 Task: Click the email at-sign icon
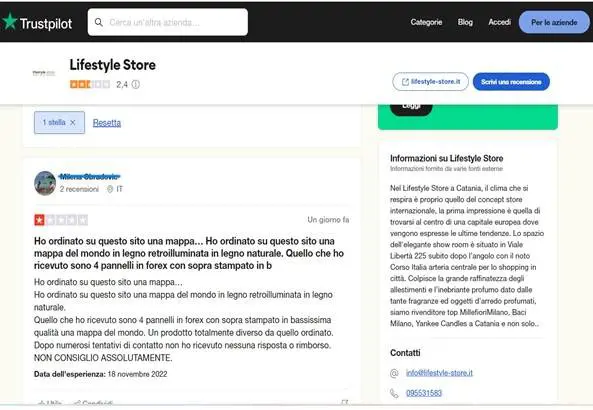(x=394, y=373)
